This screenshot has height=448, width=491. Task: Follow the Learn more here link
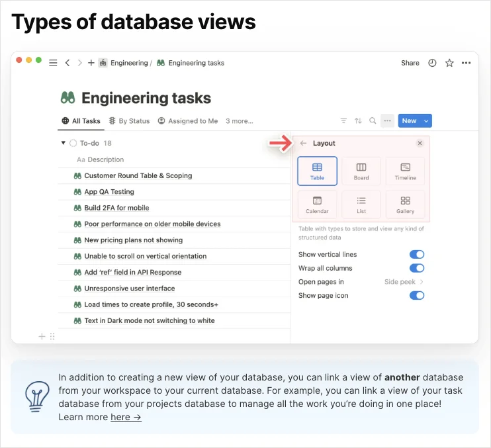coord(126,418)
